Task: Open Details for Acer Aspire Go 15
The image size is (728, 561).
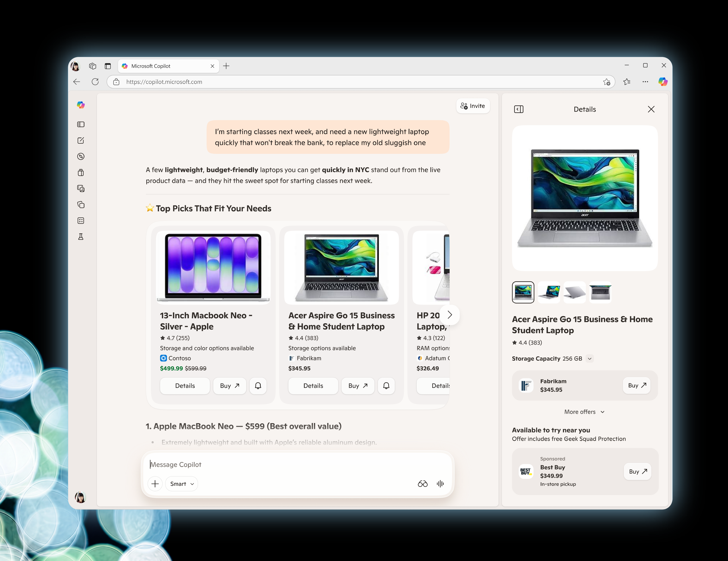Action: [x=313, y=386]
